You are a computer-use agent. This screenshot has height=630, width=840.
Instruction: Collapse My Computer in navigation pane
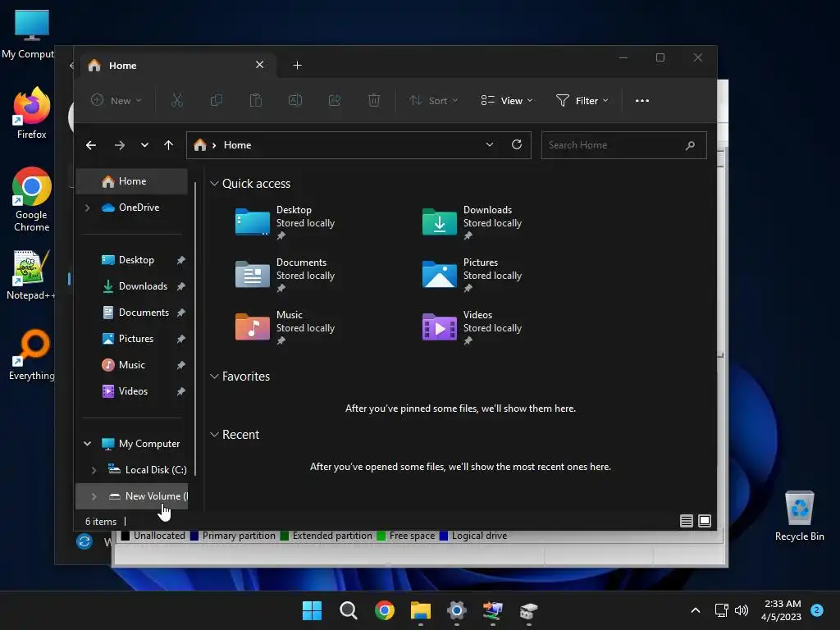pyautogui.click(x=87, y=444)
